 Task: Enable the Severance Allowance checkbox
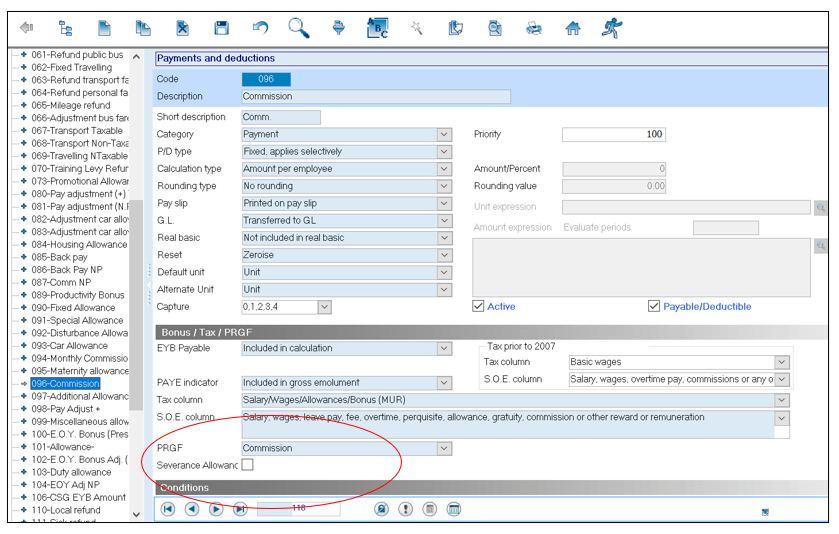pos(247,465)
